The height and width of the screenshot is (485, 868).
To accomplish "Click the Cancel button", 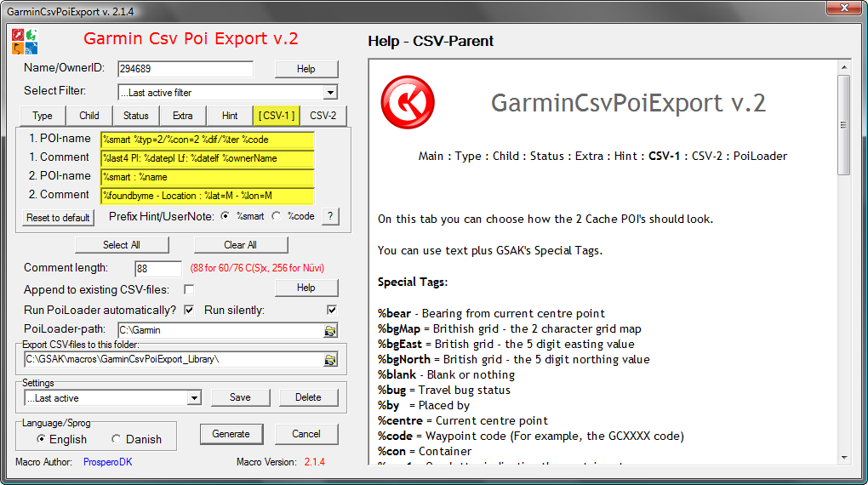I will (306, 434).
